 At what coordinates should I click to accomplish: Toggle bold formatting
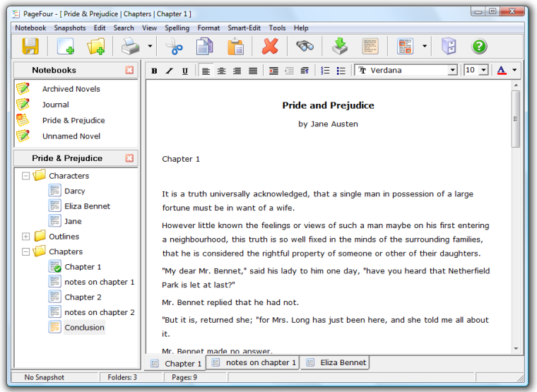(155, 71)
